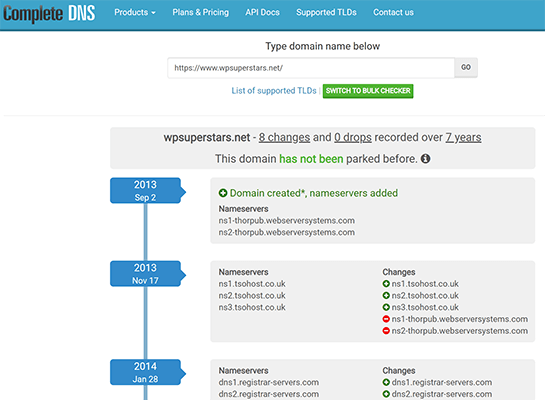
Task: Click the GO button
Action: [x=466, y=67]
